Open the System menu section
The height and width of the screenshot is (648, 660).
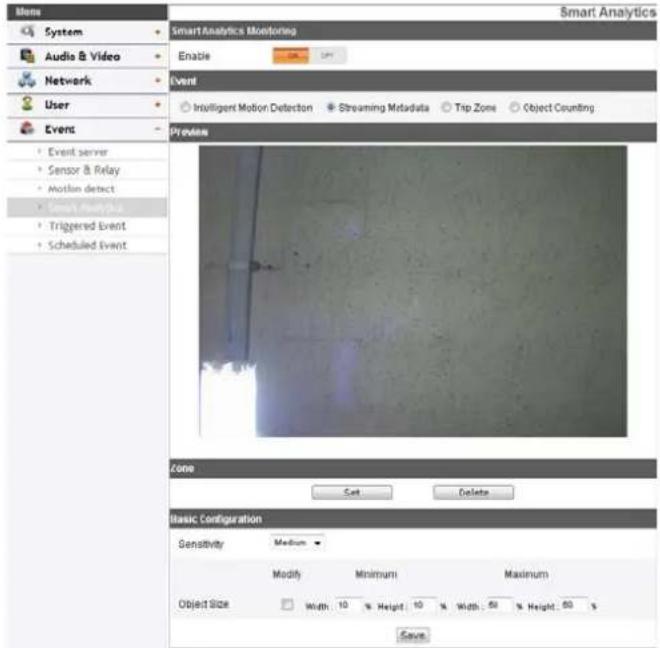pyautogui.click(x=87, y=32)
